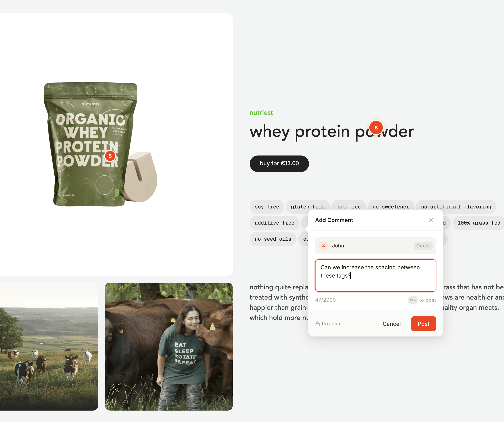
Task: Post the comment
Action: tap(423, 324)
